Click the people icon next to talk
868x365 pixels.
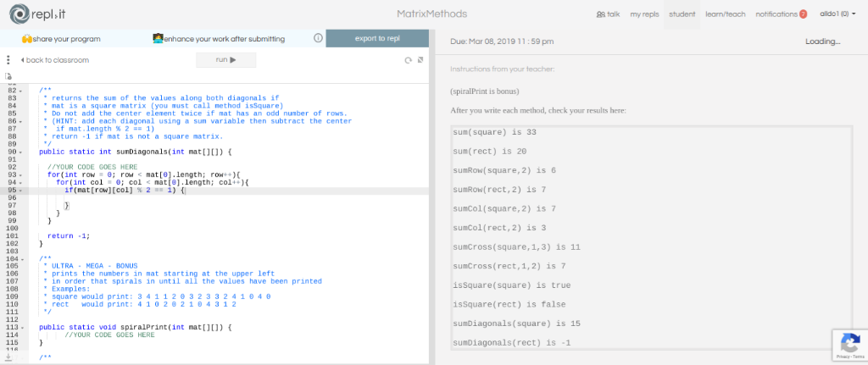point(601,14)
